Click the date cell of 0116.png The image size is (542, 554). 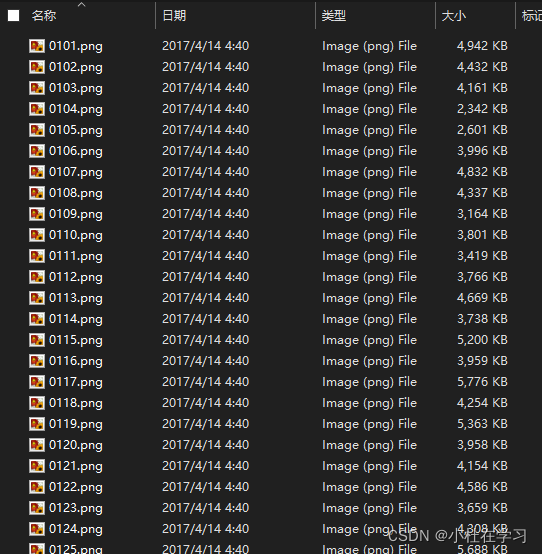click(x=206, y=361)
